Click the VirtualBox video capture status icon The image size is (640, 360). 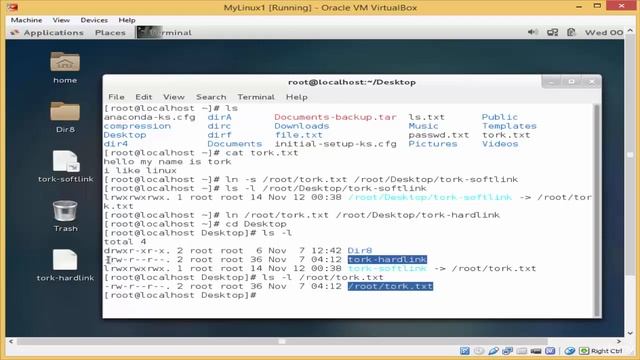click(536, 351)
